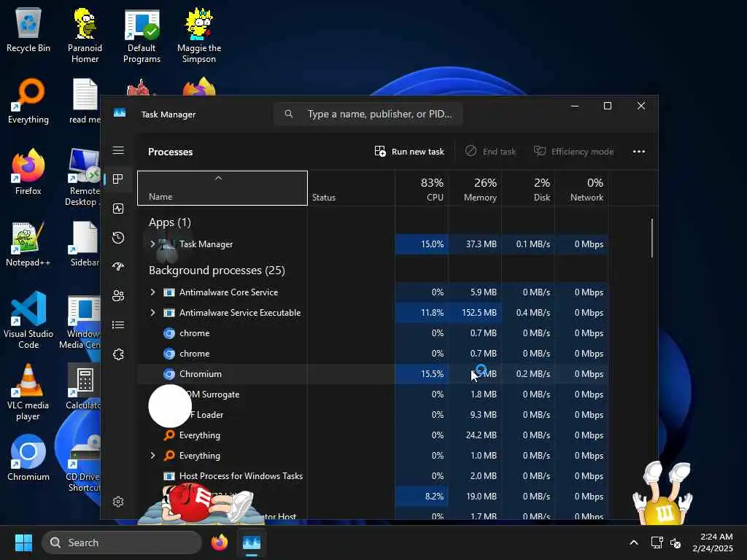Image resolution: width=747 pixels, height=560 pixels.
Task: Open the App history icon in sidebar
Action: [118, 238]
